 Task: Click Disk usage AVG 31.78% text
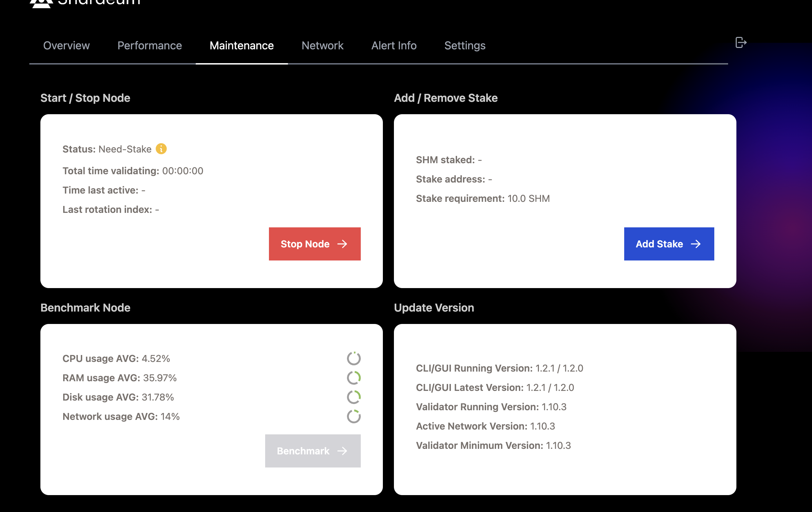[118, 397]
